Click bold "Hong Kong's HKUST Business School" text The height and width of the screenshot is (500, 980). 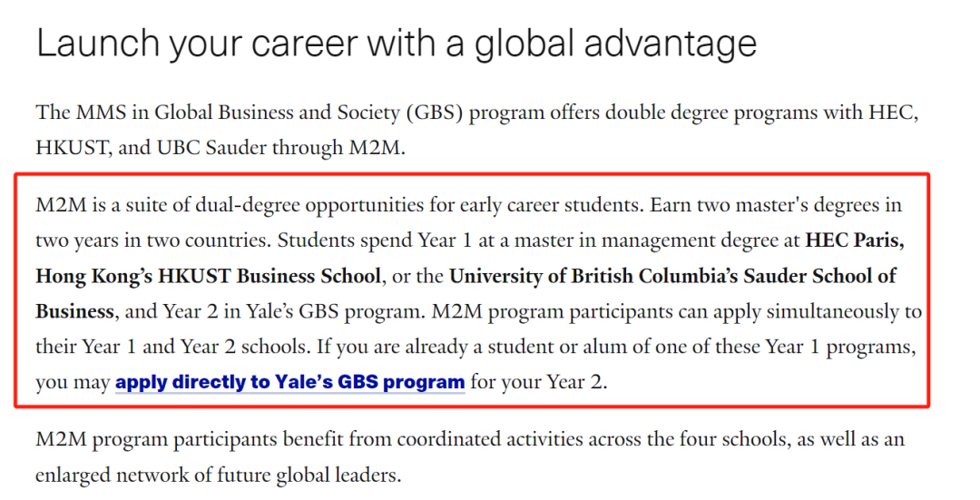tap(208, 276)
